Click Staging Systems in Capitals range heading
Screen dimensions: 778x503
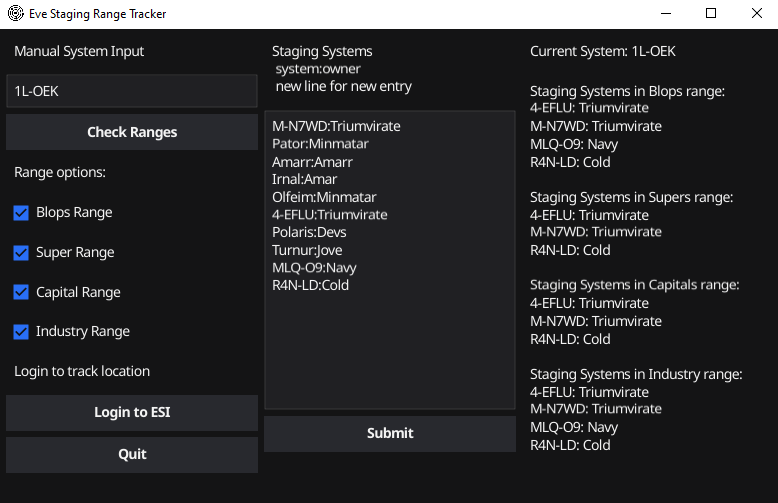(x=635, y=285)
